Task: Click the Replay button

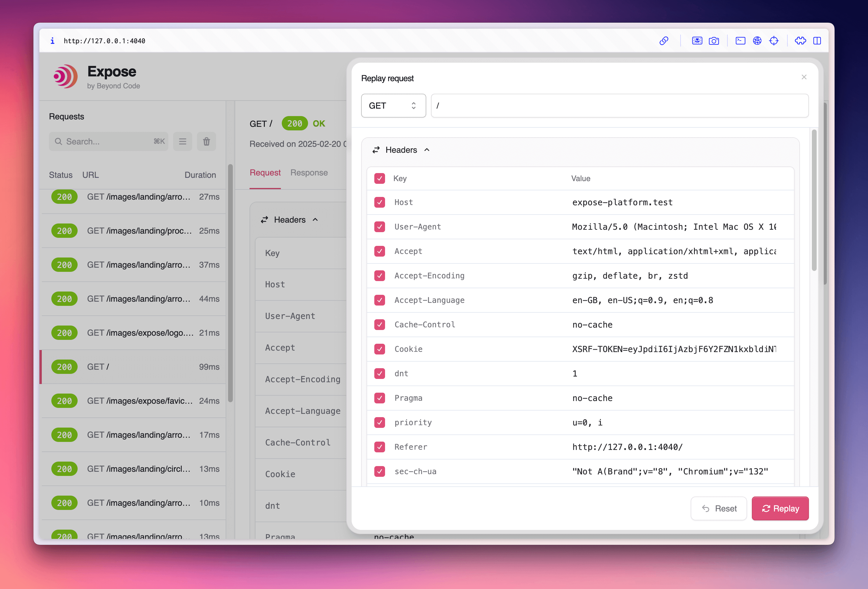Action: tap(780, 508)
